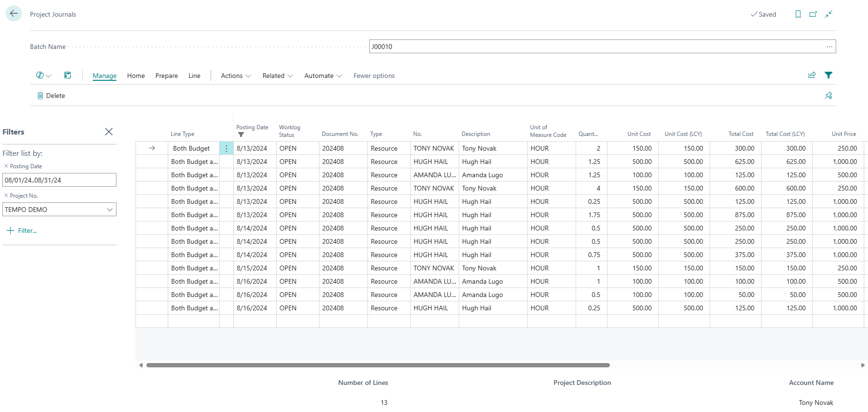The height and width of the screenshot is (412, 868).
Task: Click the collapse page icon
Action: click(x=829, y=14)
